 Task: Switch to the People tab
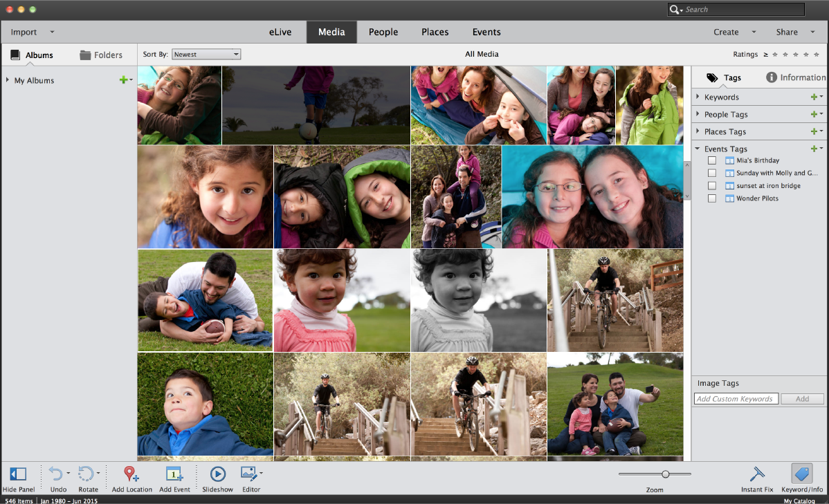[x=383, y=32]
